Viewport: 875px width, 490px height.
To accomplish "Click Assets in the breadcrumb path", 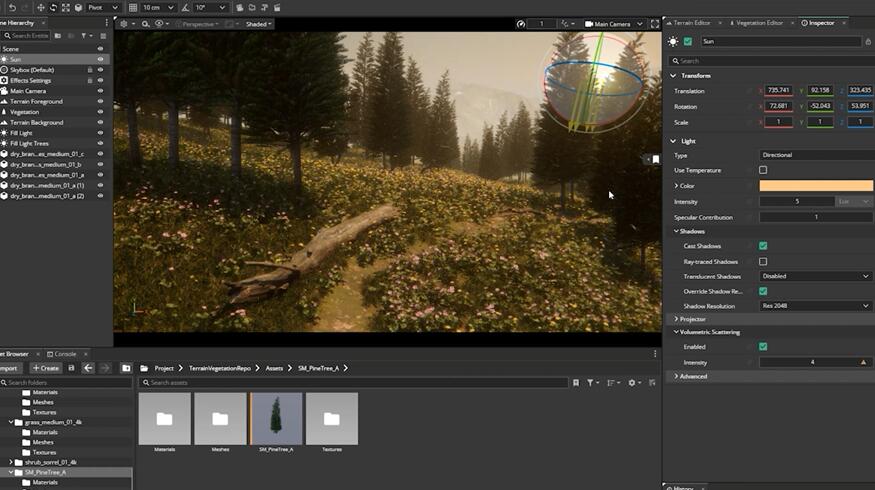I will [x=274, y=368].
